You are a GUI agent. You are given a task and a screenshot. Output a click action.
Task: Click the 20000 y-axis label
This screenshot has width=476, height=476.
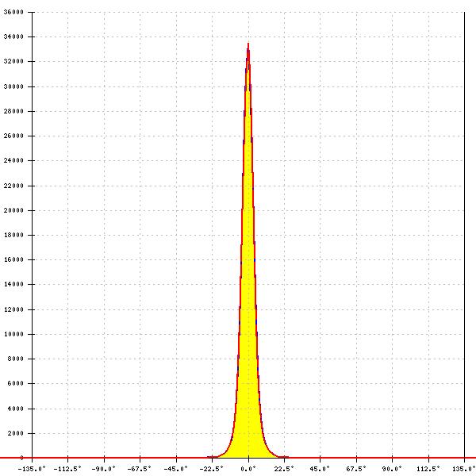pos(13,210)
